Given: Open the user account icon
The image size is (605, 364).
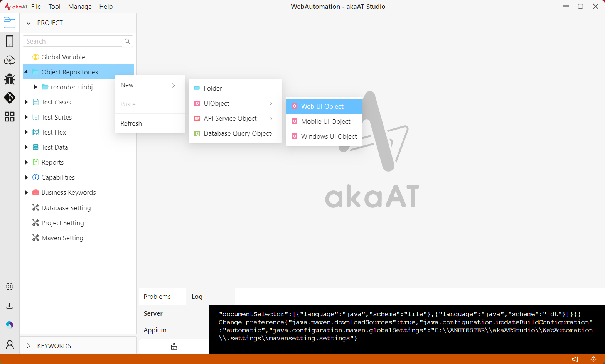Looking at the screenshot, I should [10, 344].
